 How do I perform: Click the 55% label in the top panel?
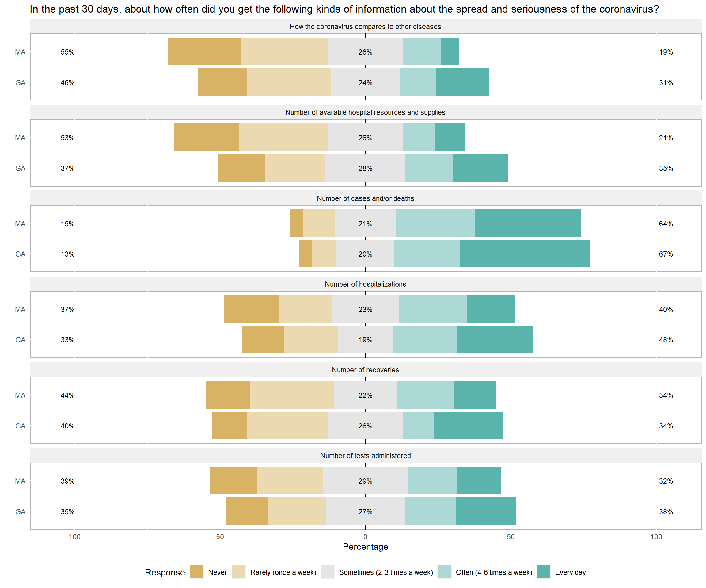tap(68, 52)
